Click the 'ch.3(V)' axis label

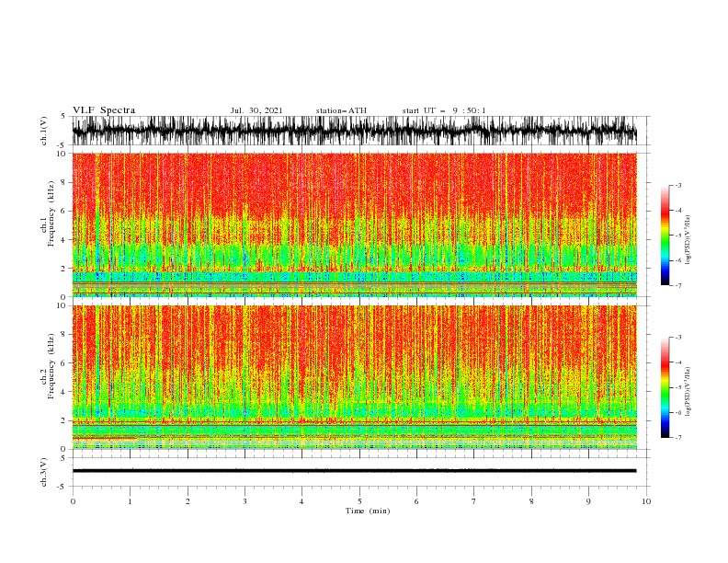44,472
